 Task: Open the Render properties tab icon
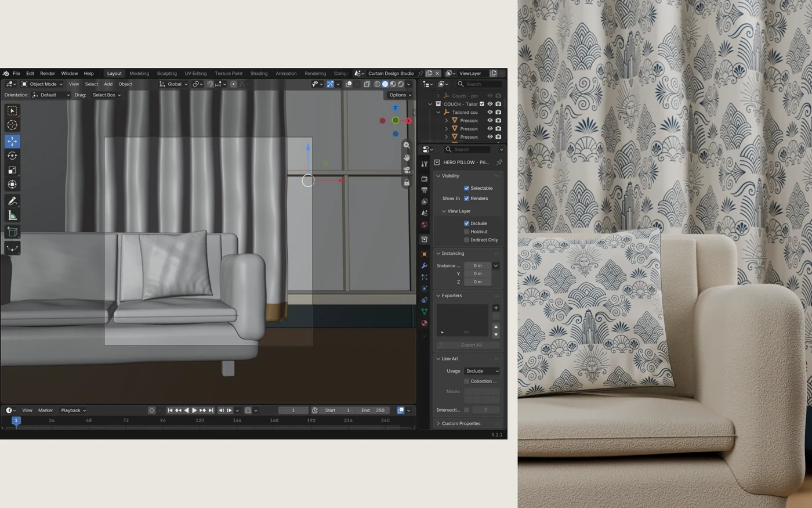click(424, 178)
